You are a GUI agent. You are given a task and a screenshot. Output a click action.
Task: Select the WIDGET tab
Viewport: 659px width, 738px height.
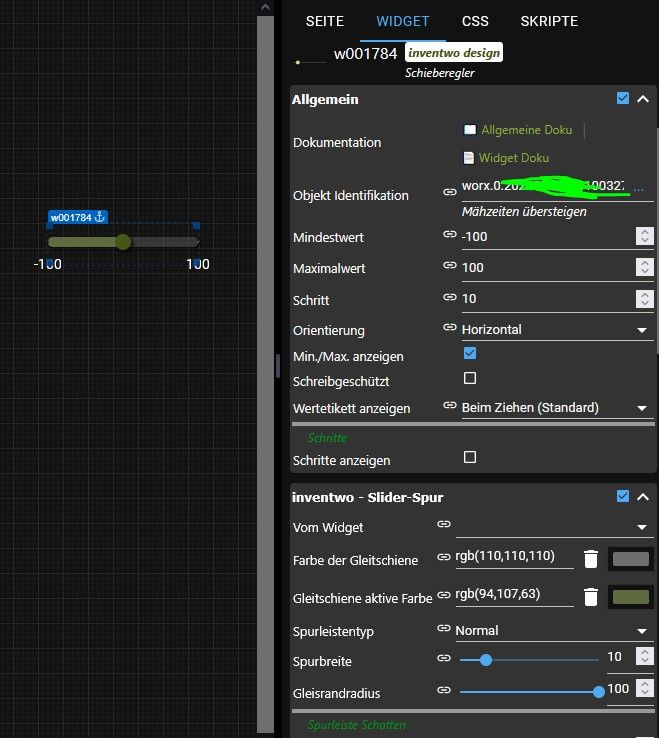point(402,21)
